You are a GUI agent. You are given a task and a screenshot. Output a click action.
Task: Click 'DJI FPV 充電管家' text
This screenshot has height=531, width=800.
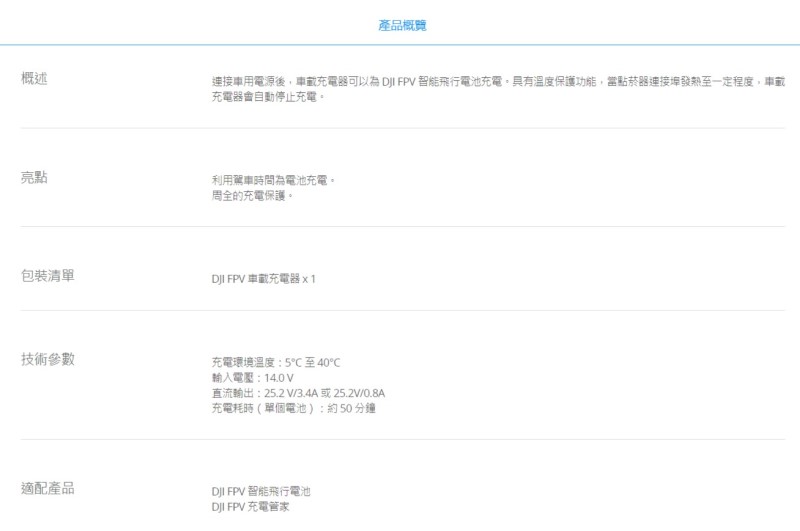[250, 507]
